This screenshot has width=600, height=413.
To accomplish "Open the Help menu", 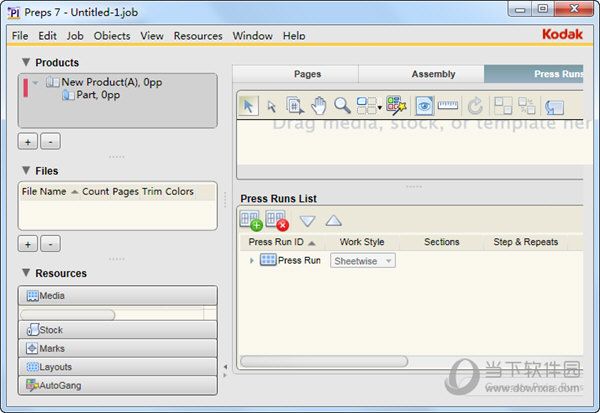I will point(294,36).
